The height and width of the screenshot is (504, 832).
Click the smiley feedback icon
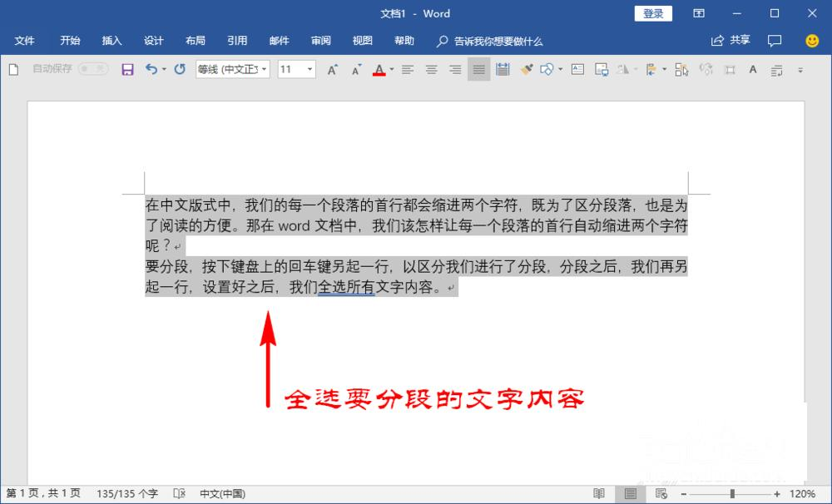(812, 41)
